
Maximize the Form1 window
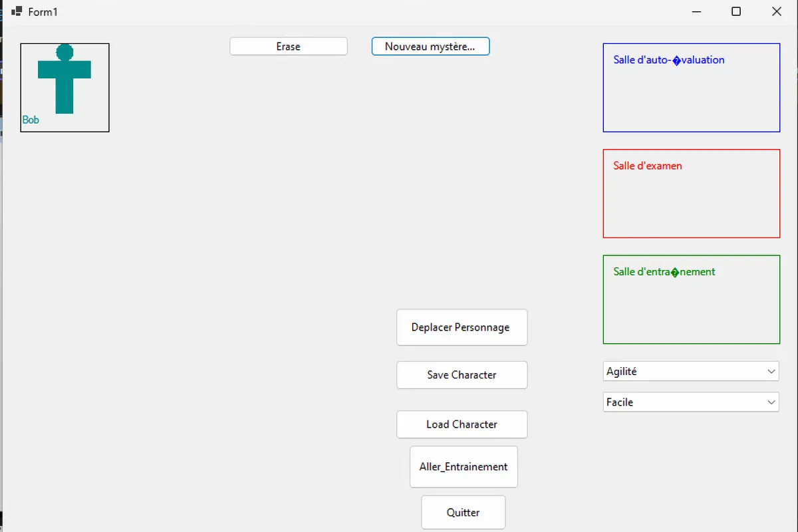point(736,11)
